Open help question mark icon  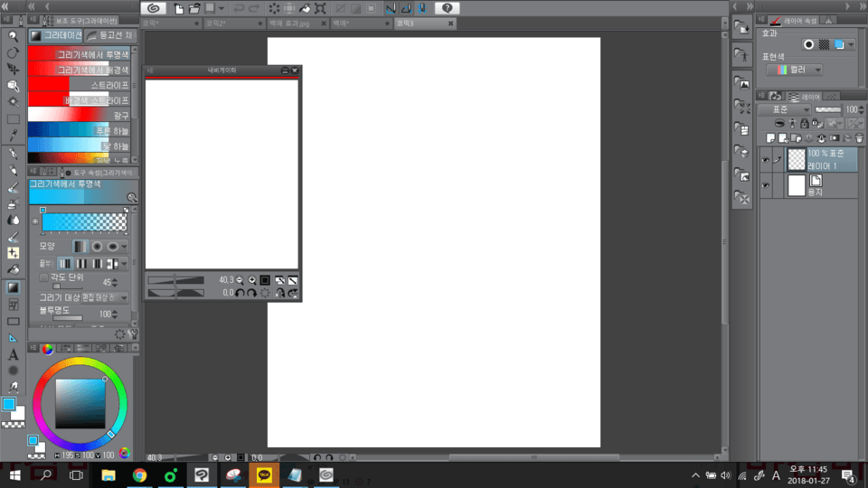click(448, 8)
